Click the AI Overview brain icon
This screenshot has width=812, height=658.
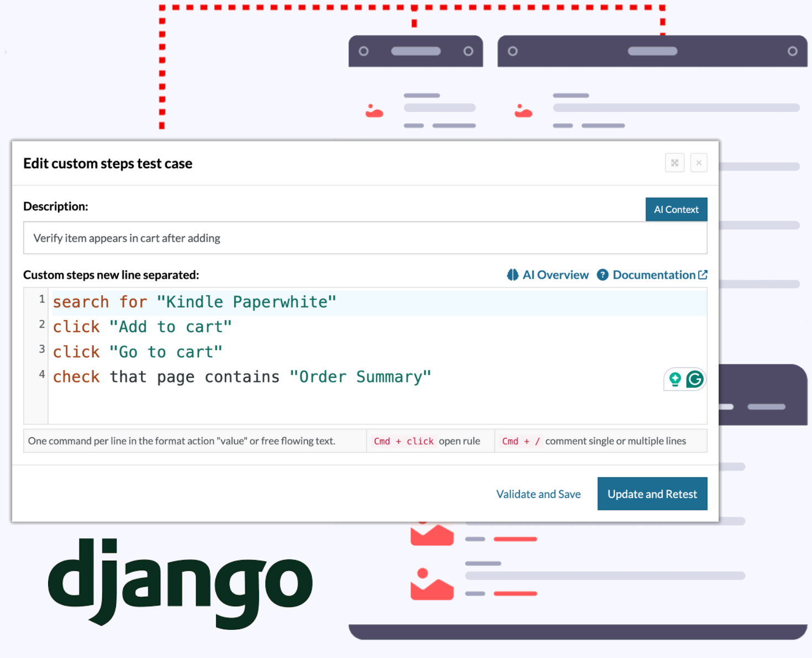(x=513, y=275)
